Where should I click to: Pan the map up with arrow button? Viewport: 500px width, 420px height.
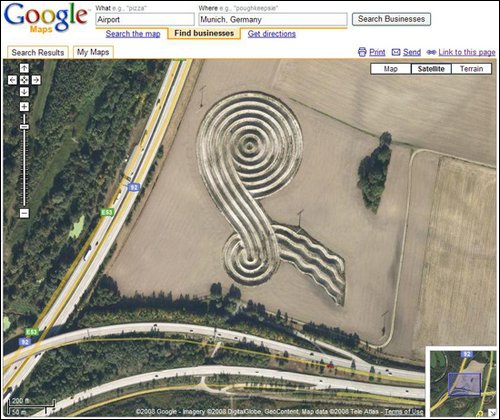click(x=24, y=68)
